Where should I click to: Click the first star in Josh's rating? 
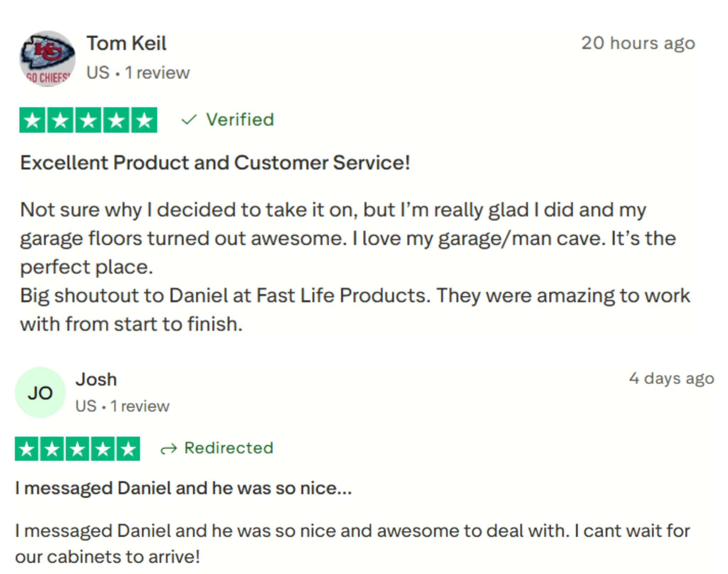(27, 449)
